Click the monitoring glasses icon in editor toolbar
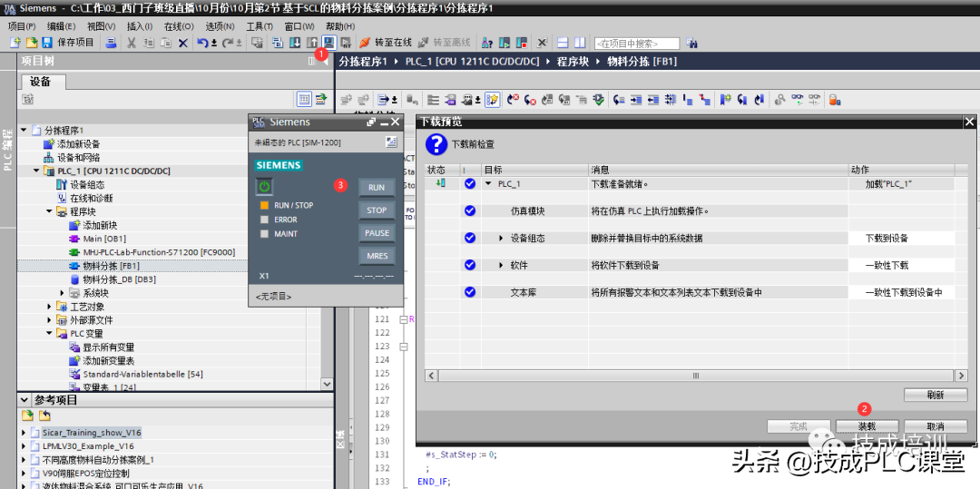This screenshot has height=489, width=980. tap(798, 99)
